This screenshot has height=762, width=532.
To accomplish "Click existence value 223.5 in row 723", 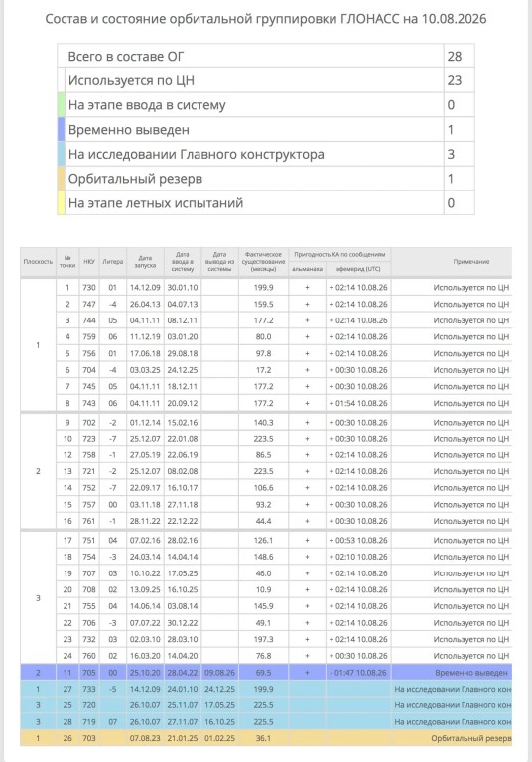I will (263, 439).
